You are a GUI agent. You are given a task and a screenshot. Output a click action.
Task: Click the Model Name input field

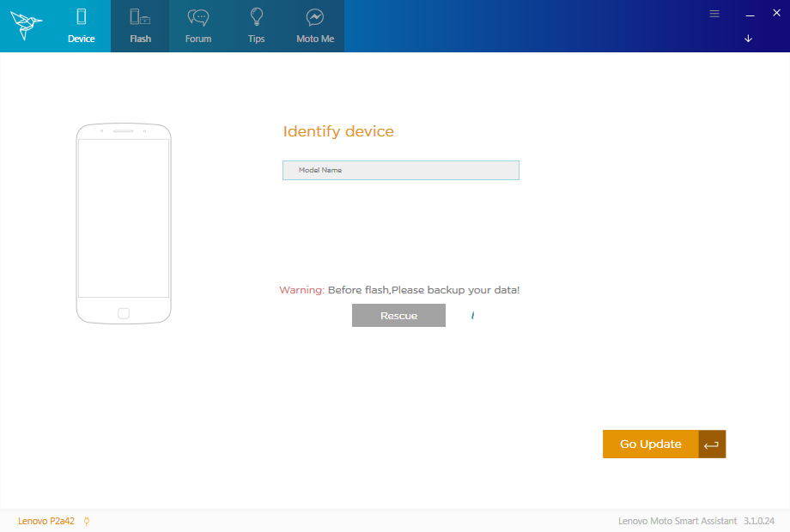tap(401, 171)
